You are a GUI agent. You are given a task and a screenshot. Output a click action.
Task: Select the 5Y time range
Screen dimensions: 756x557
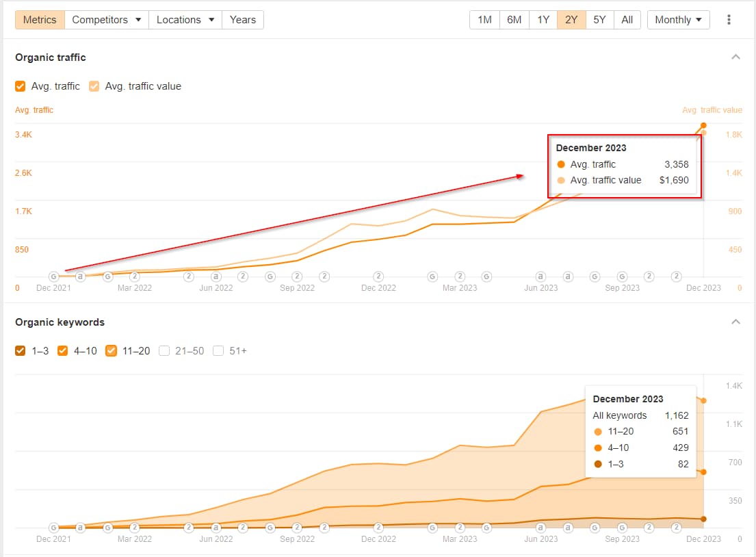tap(599, 19)
